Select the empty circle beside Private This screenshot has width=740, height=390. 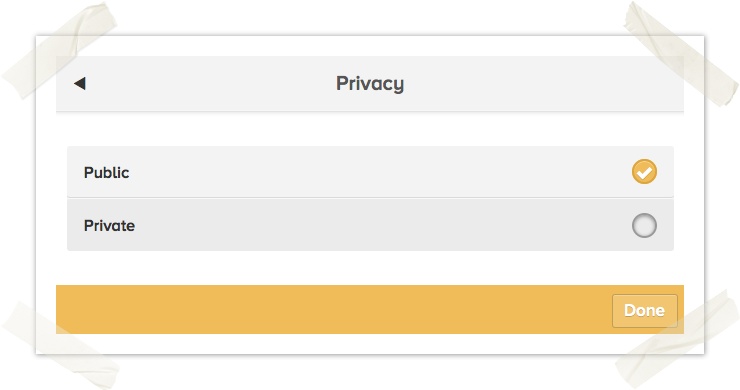[644, 225]
